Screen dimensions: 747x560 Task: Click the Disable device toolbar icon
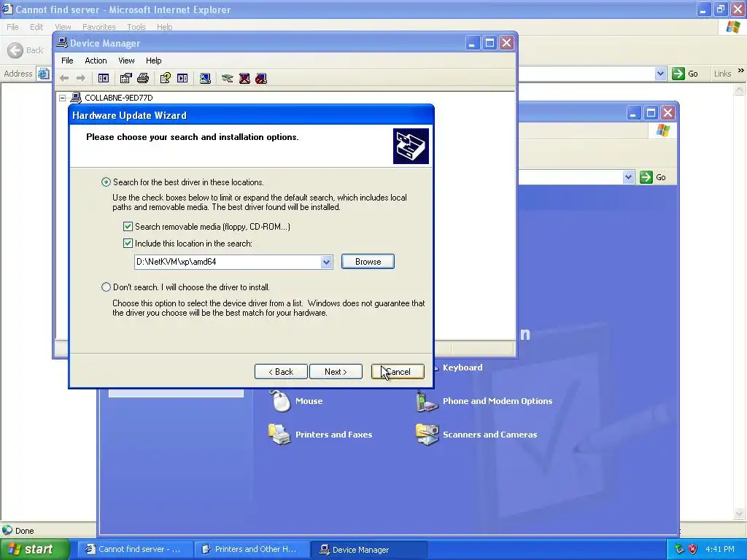(261, 78)
